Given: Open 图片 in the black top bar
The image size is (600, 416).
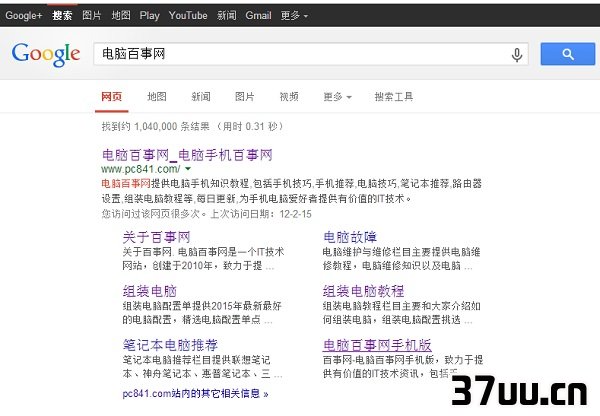Looking at the screenshot, I should (x=92, y=16).
